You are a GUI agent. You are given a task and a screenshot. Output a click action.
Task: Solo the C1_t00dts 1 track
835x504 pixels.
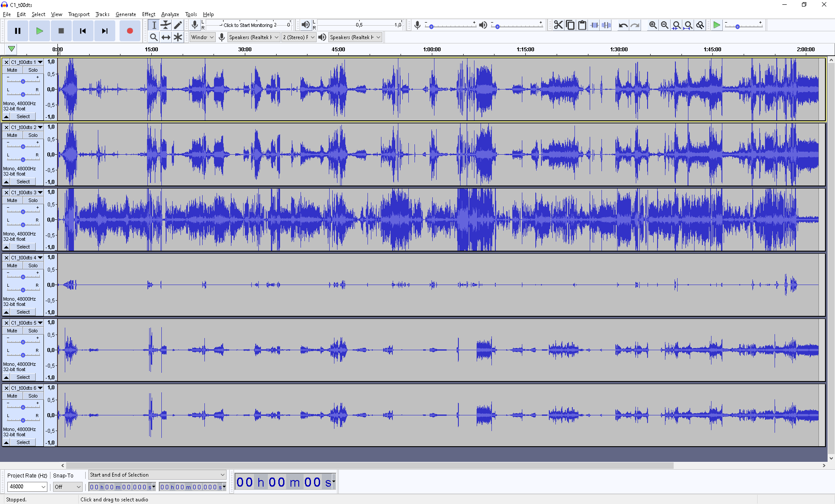(33, 70)
